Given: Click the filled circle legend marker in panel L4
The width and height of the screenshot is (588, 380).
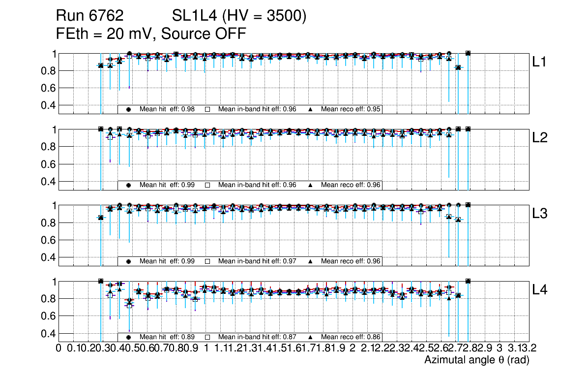Looking at the screenshot, I should click(x=129, y=337).
